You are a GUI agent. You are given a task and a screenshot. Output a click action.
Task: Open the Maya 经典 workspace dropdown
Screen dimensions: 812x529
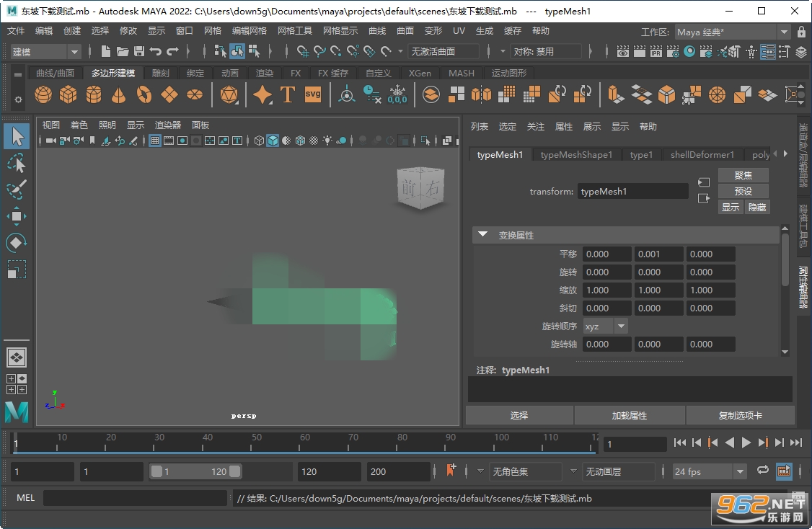(732, 32)
